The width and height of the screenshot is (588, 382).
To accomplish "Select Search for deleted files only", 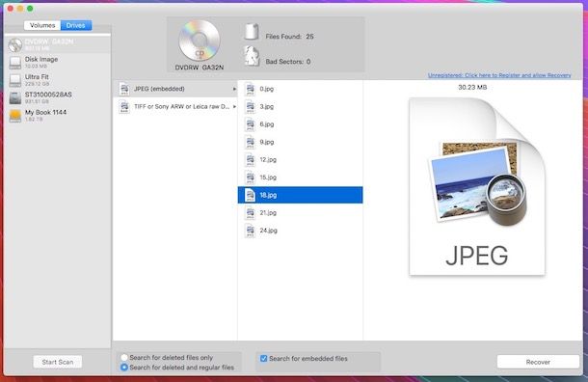I will tap(124, 358).
